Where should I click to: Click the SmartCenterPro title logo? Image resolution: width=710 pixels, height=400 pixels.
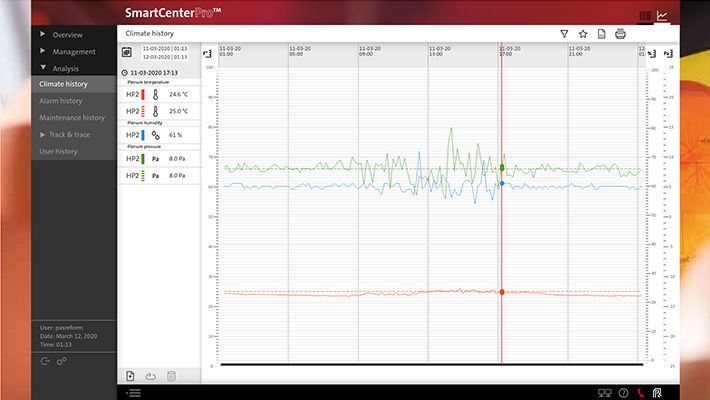173,13
